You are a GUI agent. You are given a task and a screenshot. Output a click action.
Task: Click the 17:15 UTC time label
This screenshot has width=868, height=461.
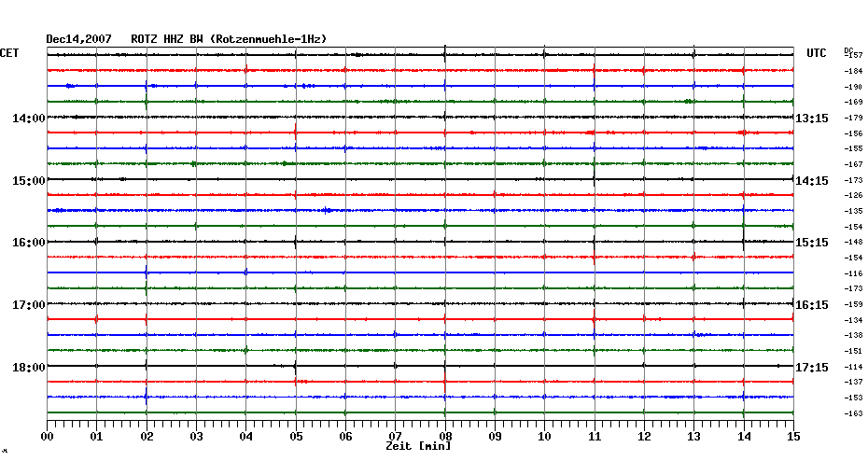point(812,368)
